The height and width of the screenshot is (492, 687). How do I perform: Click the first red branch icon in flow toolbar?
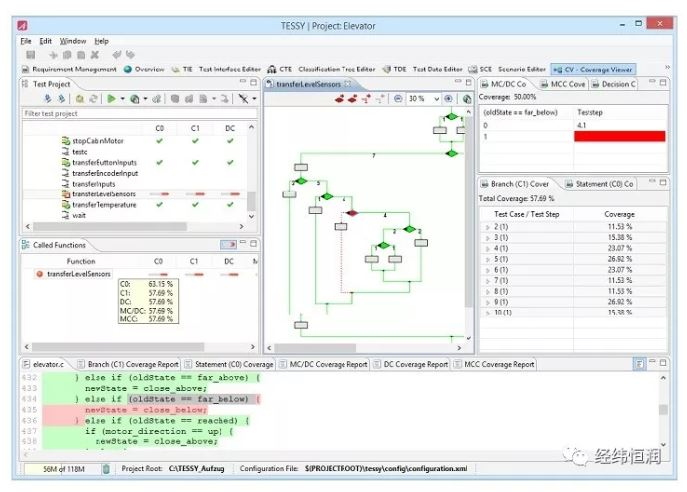tap(339, 99)
